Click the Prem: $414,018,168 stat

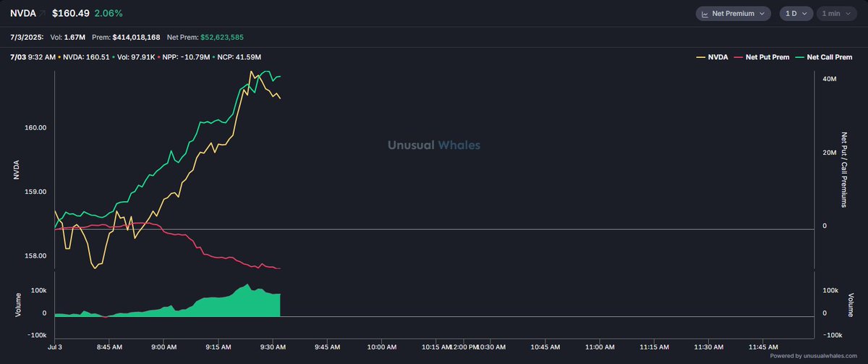pyautogui.click(x=126, y=36)
